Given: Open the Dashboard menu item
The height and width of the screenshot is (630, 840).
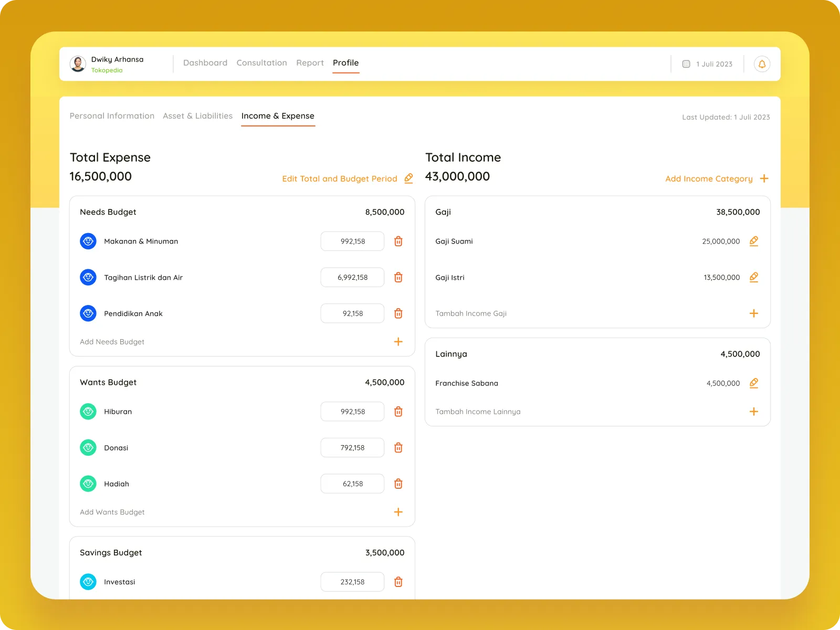Looking at the screenshot, I should pos(205,63).
